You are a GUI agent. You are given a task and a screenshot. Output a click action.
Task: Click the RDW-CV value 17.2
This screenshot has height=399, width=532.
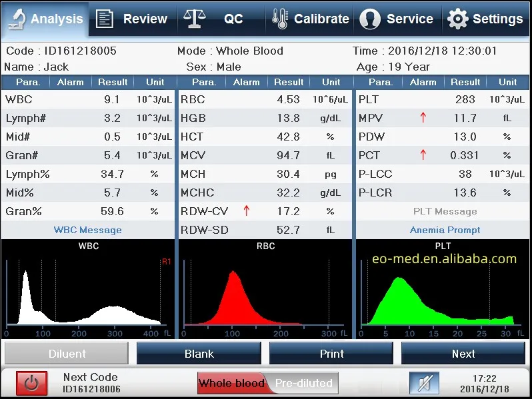(289, 211)
